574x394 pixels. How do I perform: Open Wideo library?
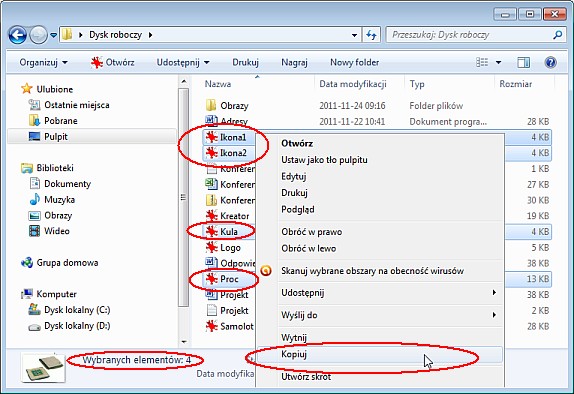pos(49,231)
